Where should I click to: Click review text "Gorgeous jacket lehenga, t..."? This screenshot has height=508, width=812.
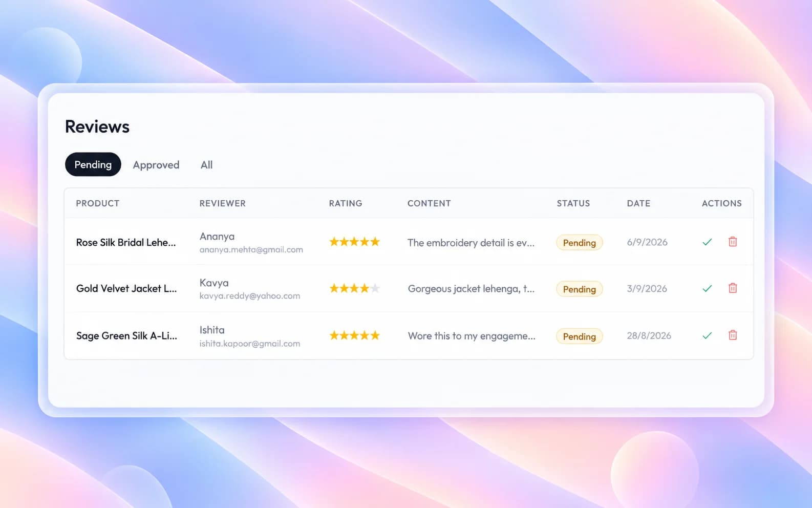(471, 289)
